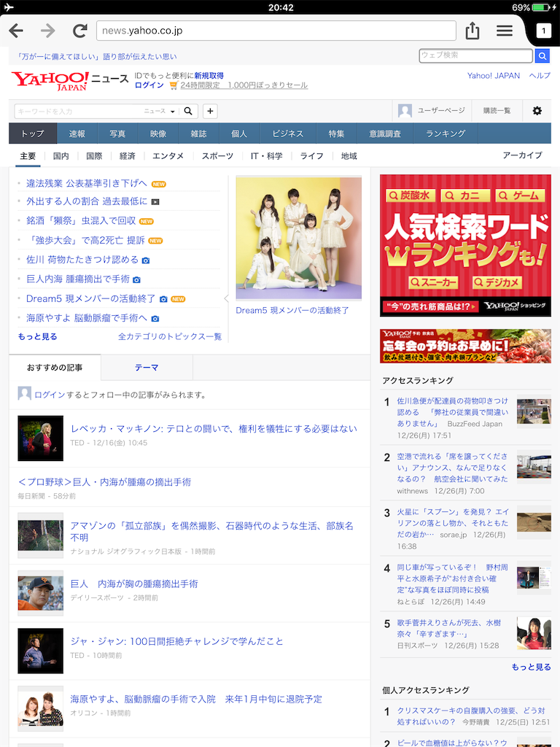
Task: Open article レベッカ・マッキノン TED talk
Action: click(x=214, y=429)
